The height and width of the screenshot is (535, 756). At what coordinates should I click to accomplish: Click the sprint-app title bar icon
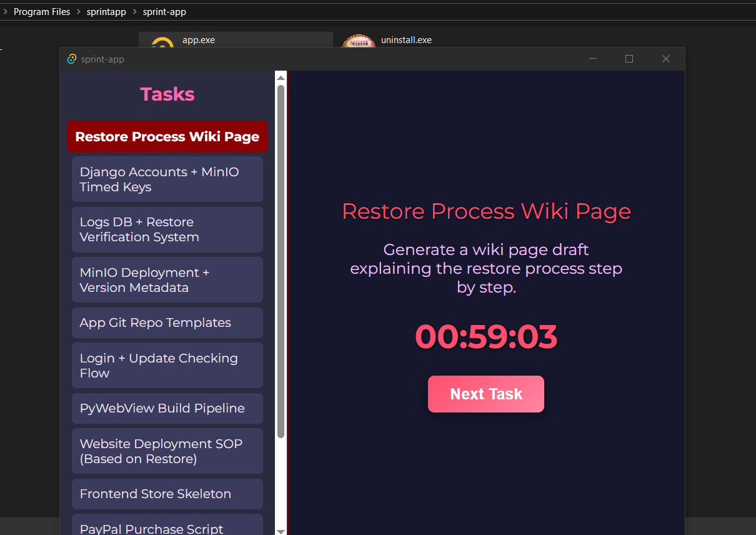pos(72,59)
